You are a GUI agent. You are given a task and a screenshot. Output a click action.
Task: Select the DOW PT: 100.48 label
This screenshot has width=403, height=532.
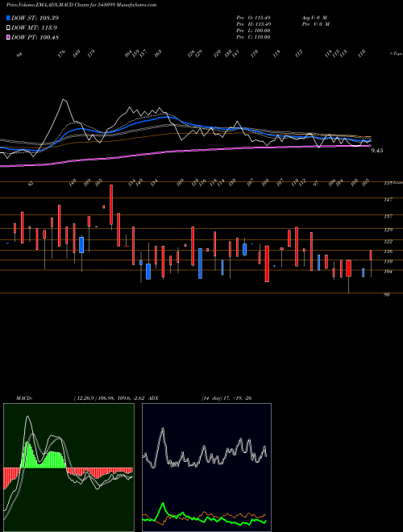35,37
